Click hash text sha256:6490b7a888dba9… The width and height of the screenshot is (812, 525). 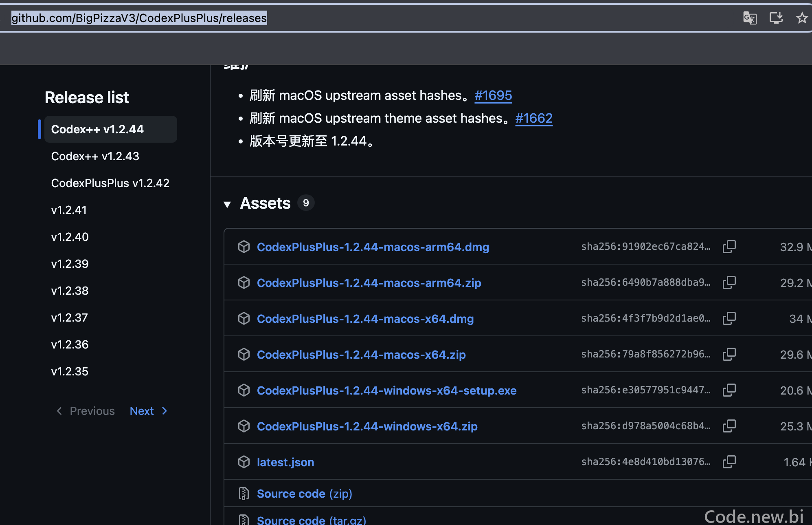646,282
